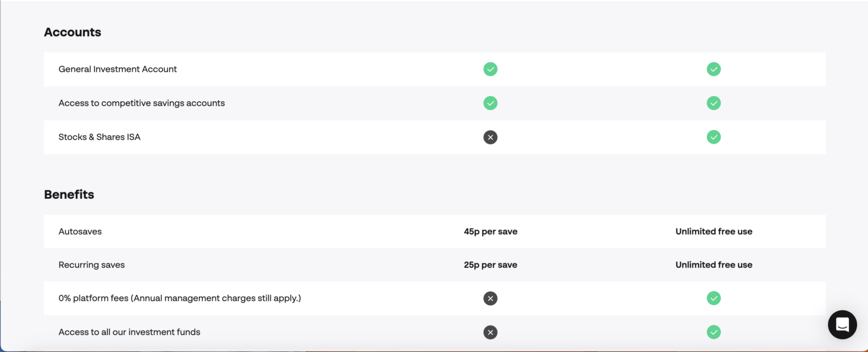Expand the Accounts section header

tap(72, 32)
